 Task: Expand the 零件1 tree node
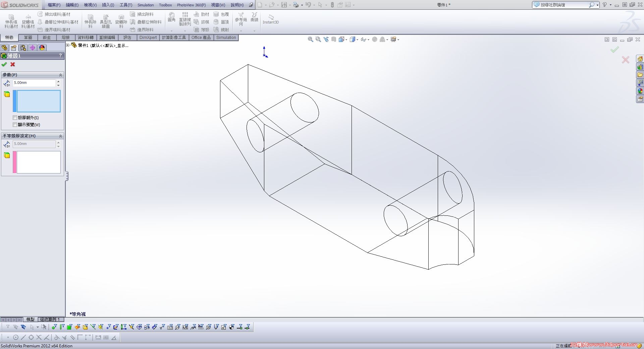68,45
